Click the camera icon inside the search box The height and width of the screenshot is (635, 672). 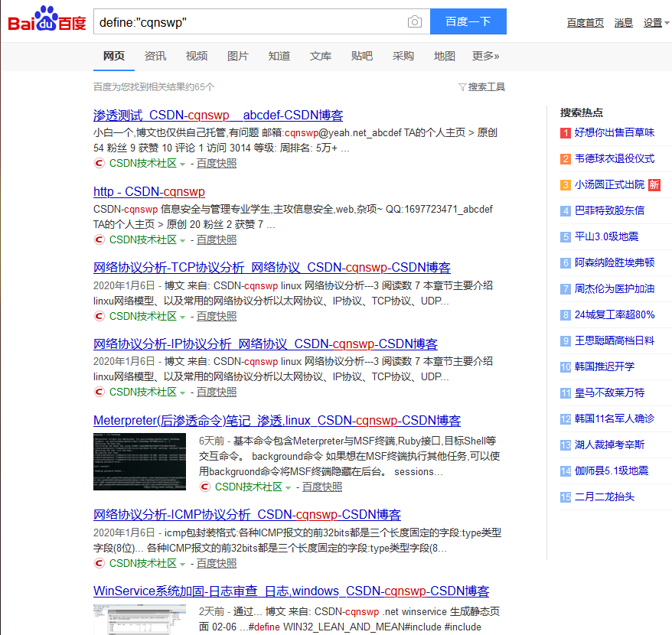[414, 21]
